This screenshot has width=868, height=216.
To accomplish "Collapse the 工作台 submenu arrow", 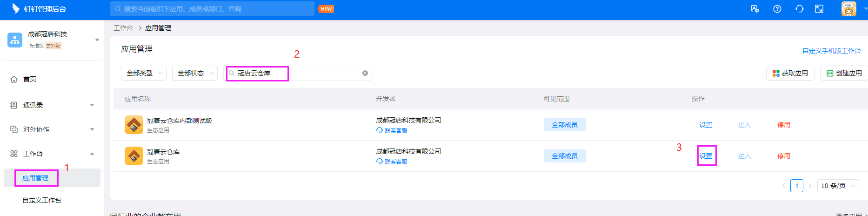I will [92, 154].
